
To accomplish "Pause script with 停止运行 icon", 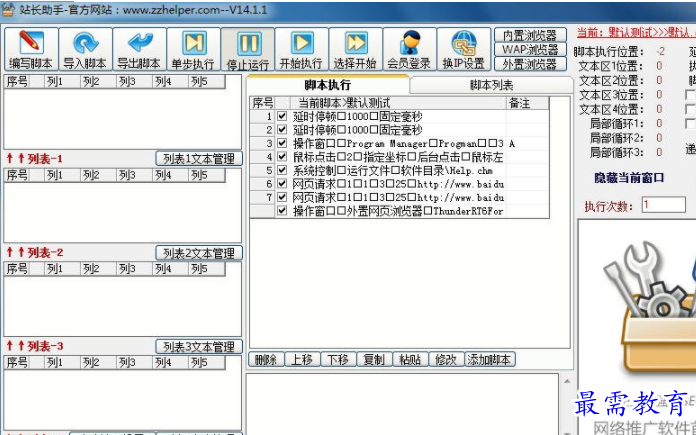I will click(248, 43).
